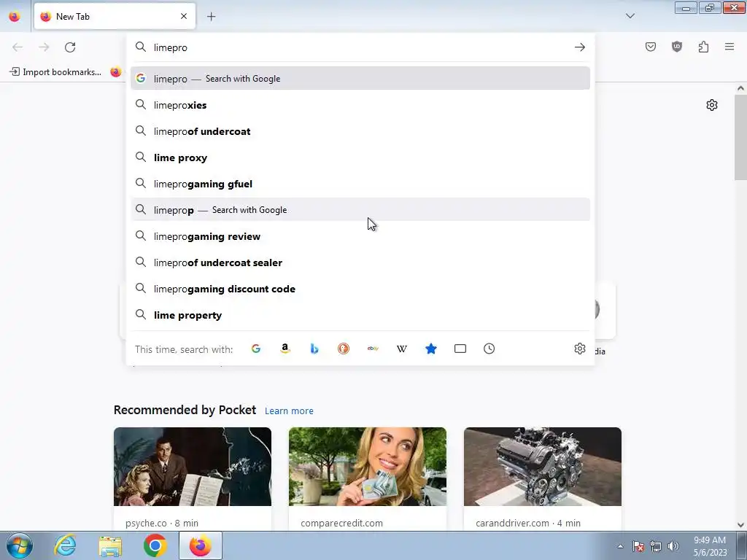747x560 pixels.
Task: Choose the 'limeproxies' suggestion
Action: tap(360, 105)
